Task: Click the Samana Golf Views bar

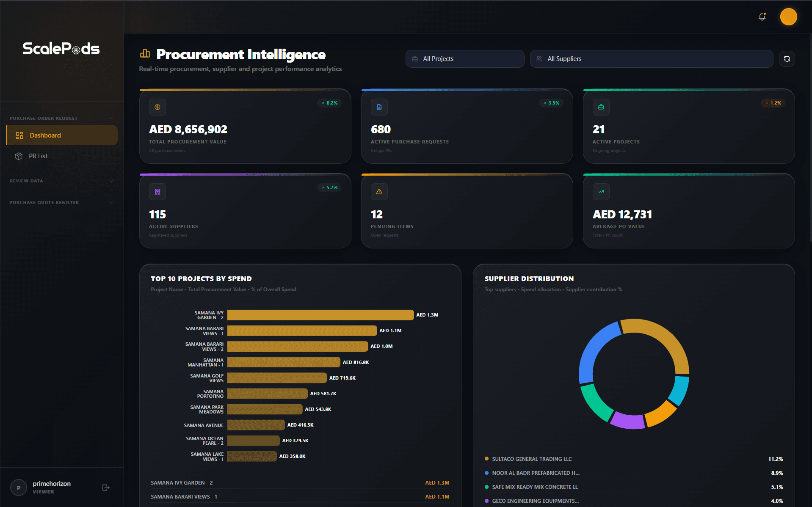Action: (277, 377)
